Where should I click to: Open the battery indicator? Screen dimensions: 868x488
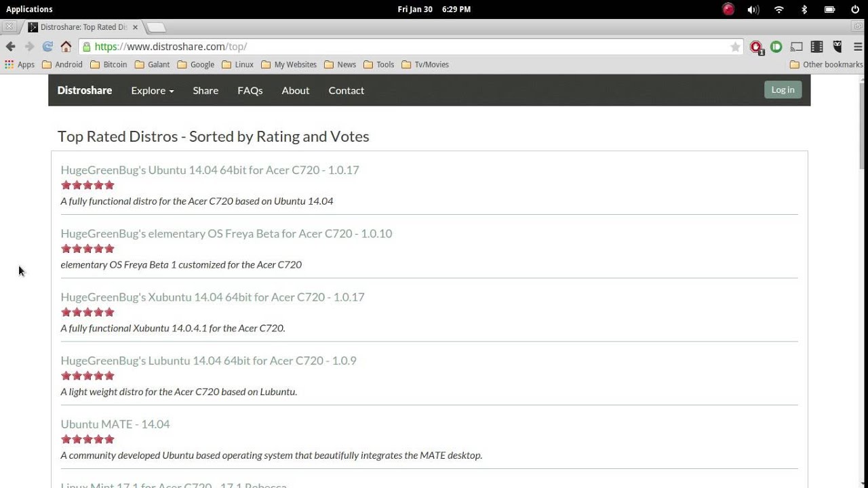(829, 9)
